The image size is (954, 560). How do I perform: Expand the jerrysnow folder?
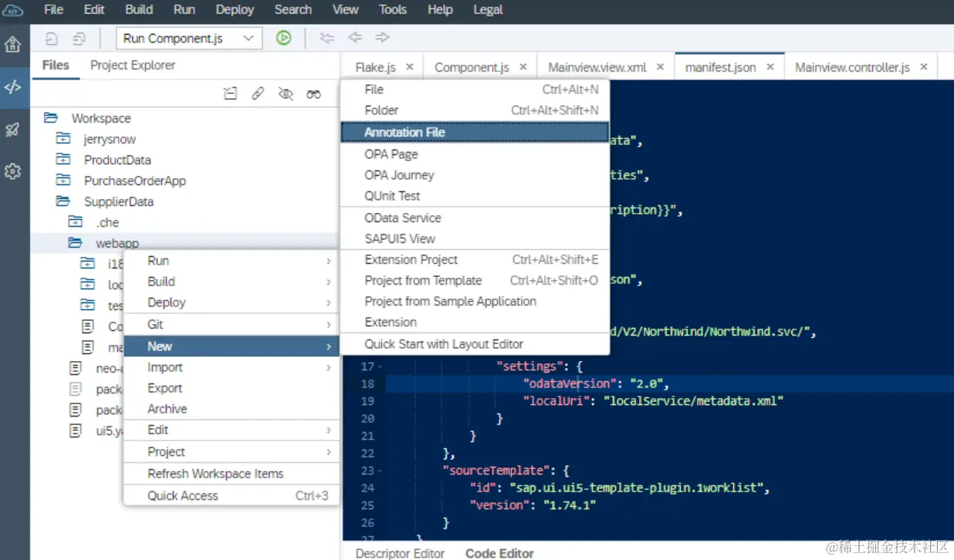pos(63,139)
